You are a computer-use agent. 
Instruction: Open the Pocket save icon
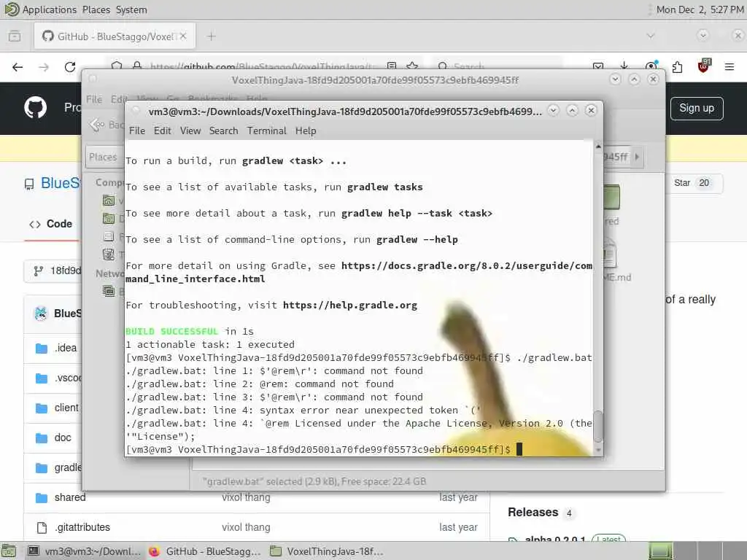[598, 66]
